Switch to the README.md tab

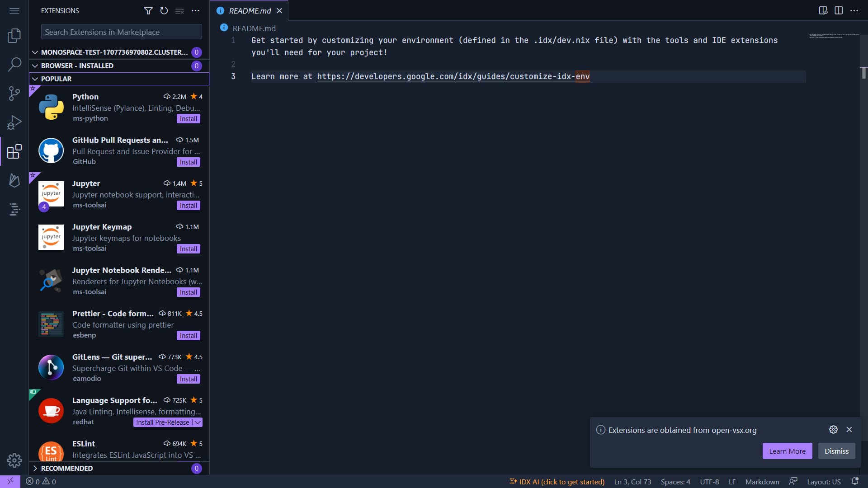click(250, 10)
